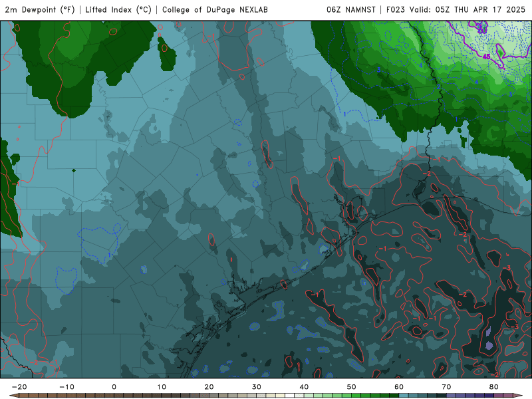Click the '40' color scale label
This screenshot has width=532, height=399.
tap(304, 387)
